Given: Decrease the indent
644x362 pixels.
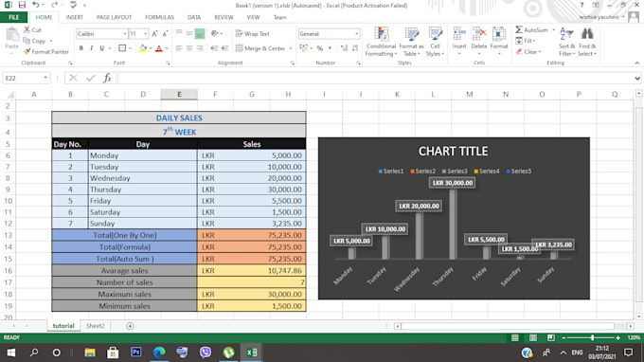Looking at the screenshot, I should [214, 48].
